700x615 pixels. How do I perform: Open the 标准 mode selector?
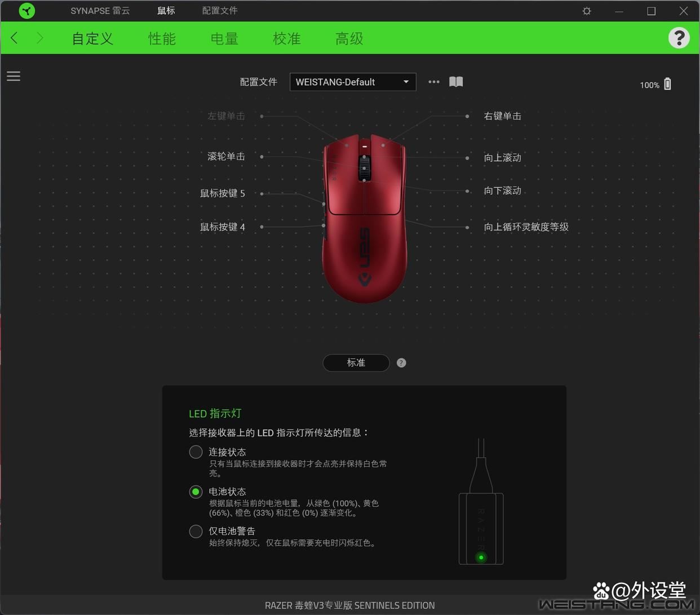tap(356, 362)
